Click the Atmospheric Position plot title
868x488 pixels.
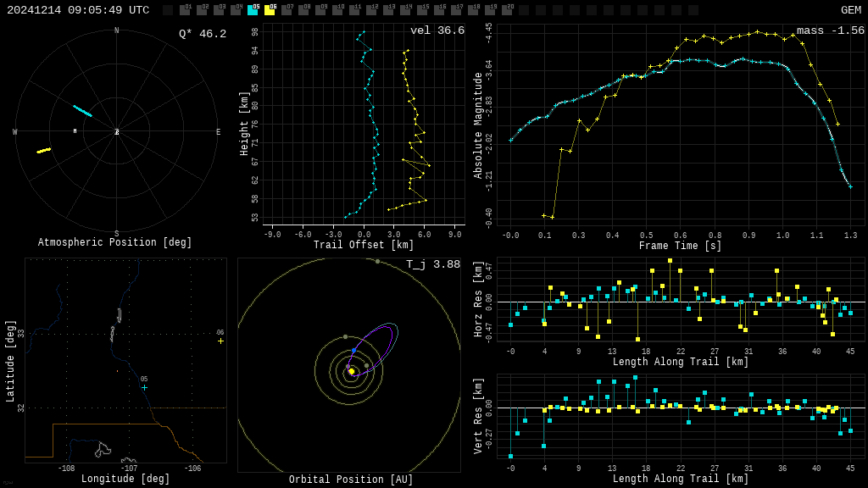point(115,243)
